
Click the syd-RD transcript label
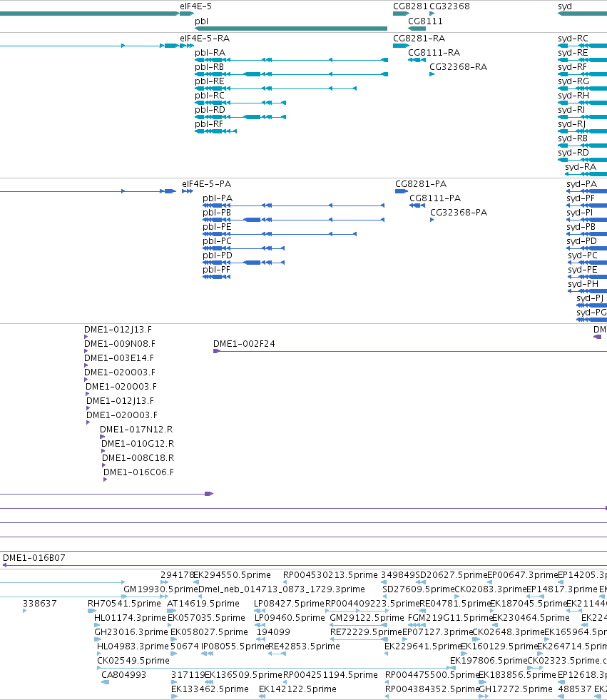(573, 153)
